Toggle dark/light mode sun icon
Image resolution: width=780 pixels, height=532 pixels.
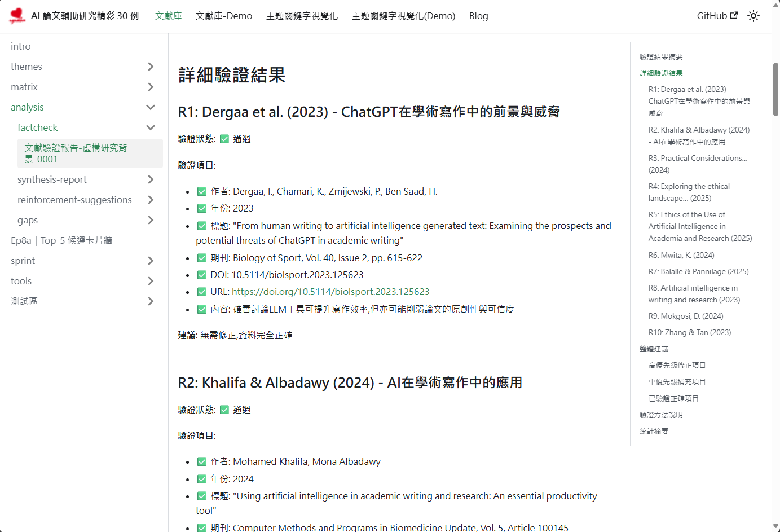pyautogui.click(x=753, y=16)
